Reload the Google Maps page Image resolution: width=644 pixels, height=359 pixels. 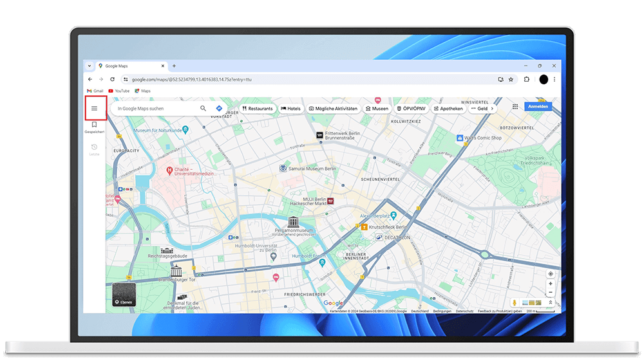112,79
